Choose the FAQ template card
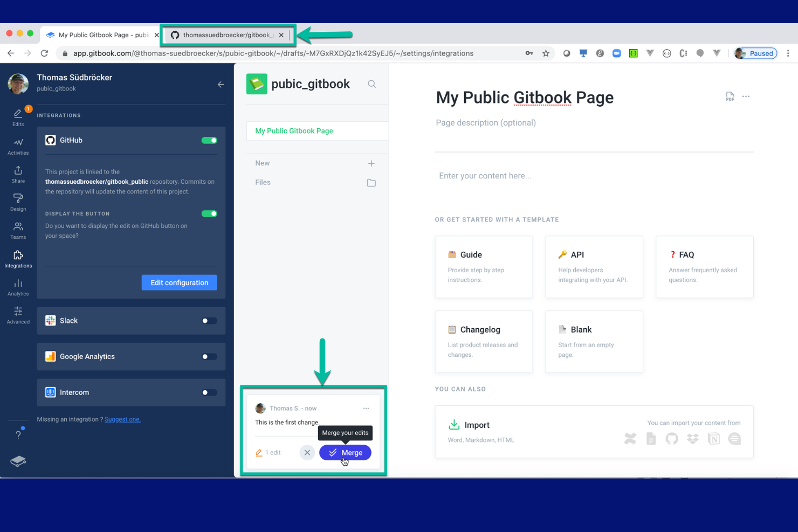798x532 pixels. point(705,267)
